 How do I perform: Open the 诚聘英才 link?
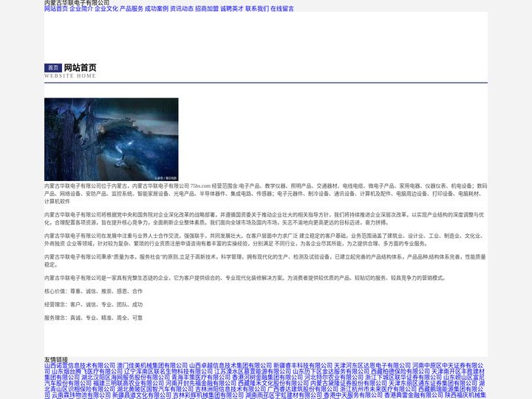(232, 9)
